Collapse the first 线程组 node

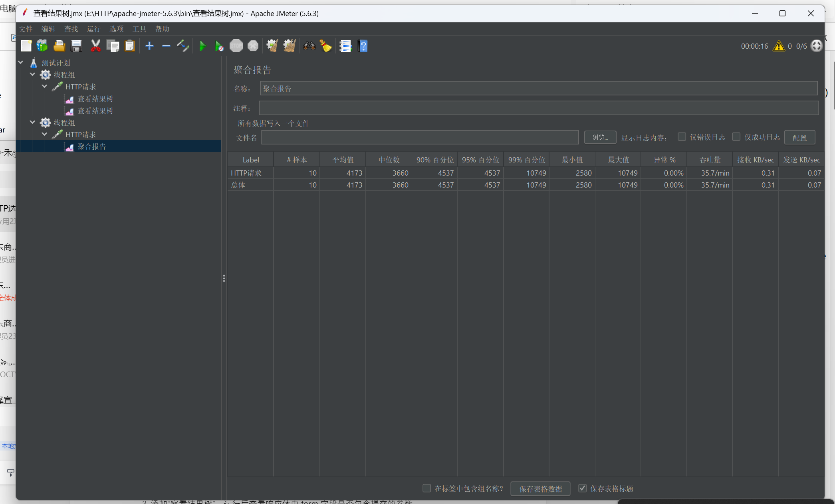pyautogui.click(x=33, y=75)
